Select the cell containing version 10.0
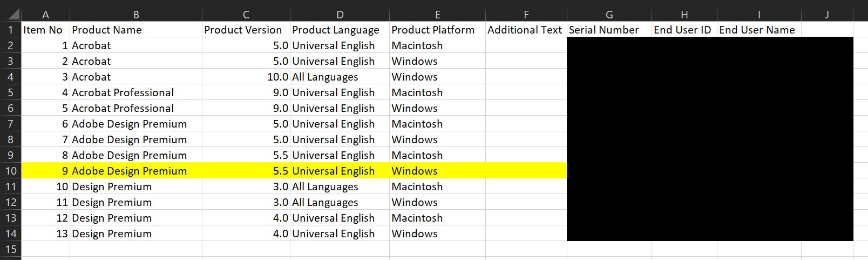 tap(246, 77)
